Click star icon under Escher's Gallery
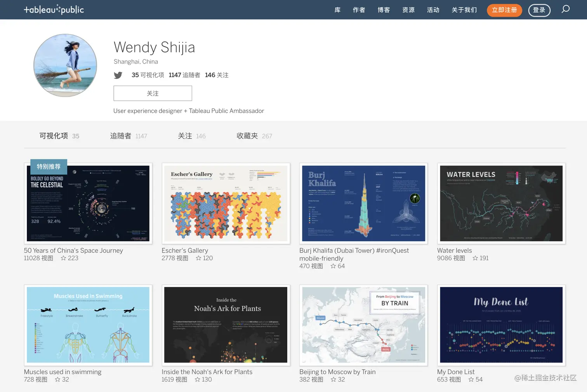The image size is (587, 392). click(198, 258)
